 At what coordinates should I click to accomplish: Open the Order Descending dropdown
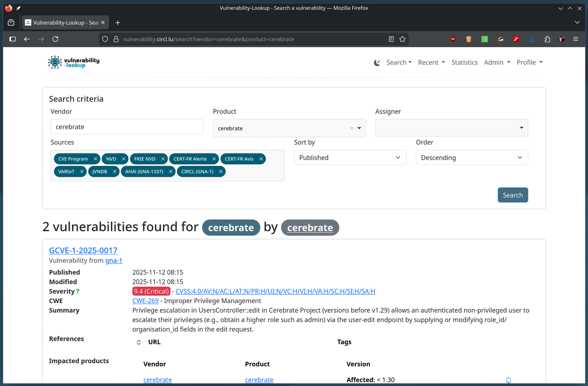pyautogui.click(x=471, y=158)
